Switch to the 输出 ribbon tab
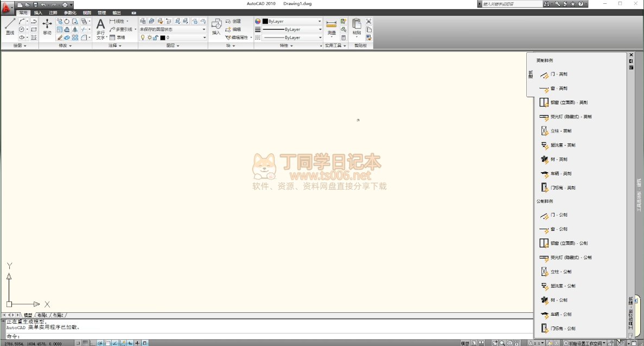 (117, 12)
